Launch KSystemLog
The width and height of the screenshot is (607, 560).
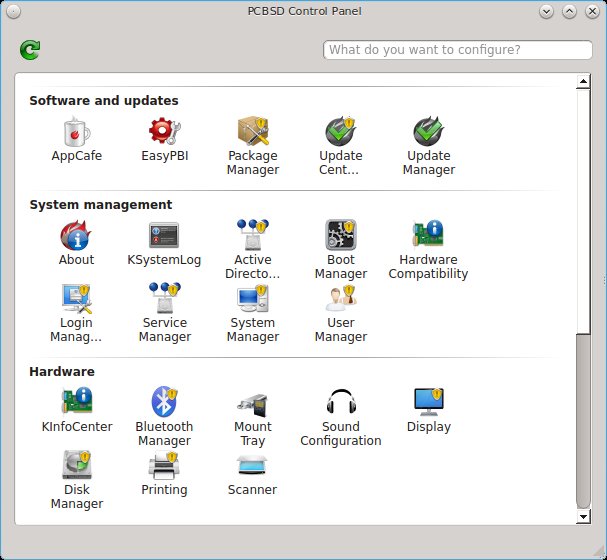[x=164, y=243]
